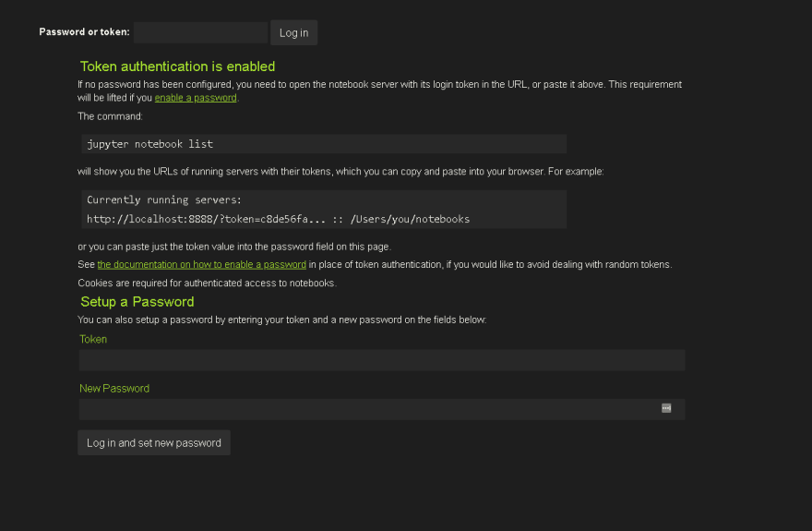Click the example localhost:8888 token URL line

(278, 219)
